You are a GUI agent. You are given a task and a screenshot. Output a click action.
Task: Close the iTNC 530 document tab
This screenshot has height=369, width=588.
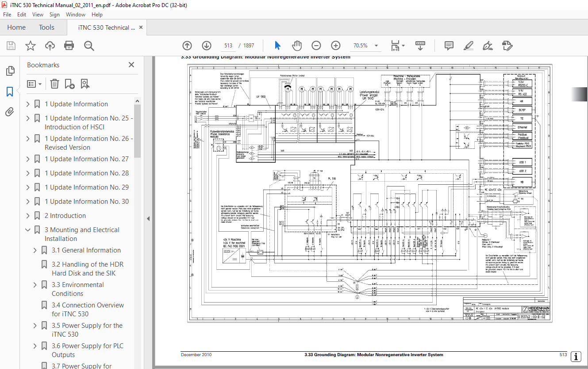(x=141, y=27)
